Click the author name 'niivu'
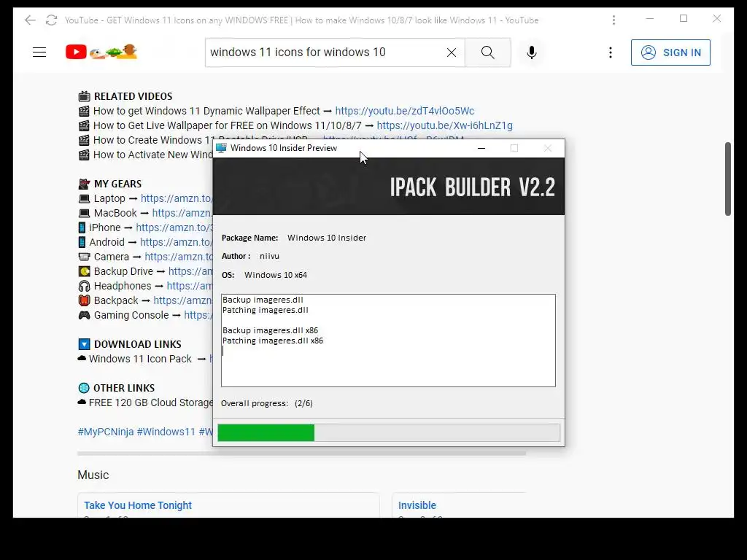747x560 pixels. tap(269, 256)
